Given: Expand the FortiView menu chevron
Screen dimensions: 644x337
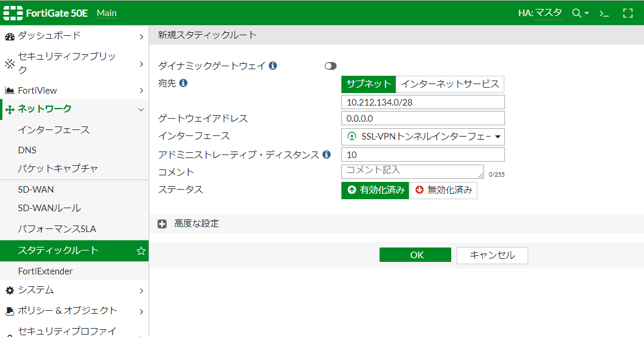Looking at the screenshot, I should [141, 90].
